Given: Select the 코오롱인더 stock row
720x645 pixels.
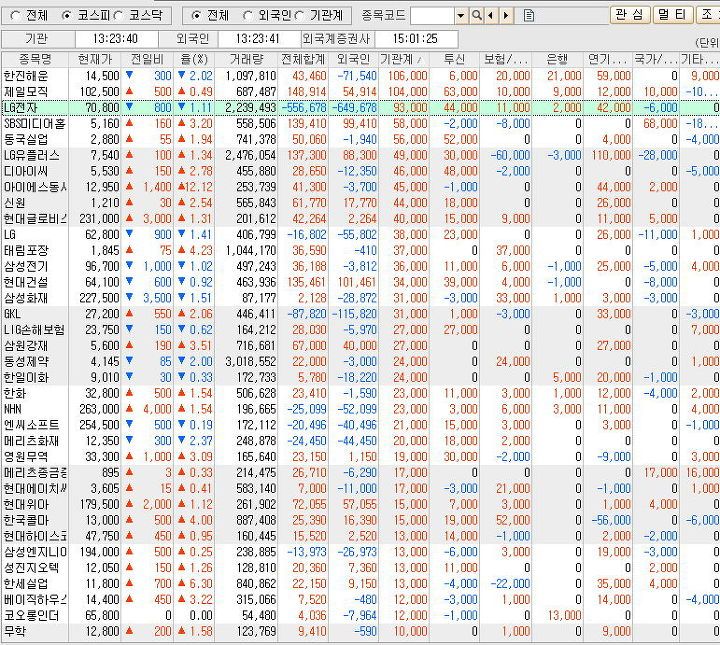Looking at the screenshot, I should (x=360, y=616).
